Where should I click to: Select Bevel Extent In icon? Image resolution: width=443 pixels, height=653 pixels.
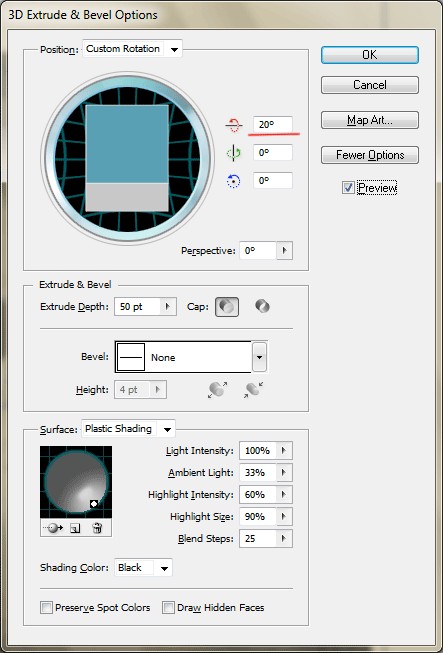253,389
